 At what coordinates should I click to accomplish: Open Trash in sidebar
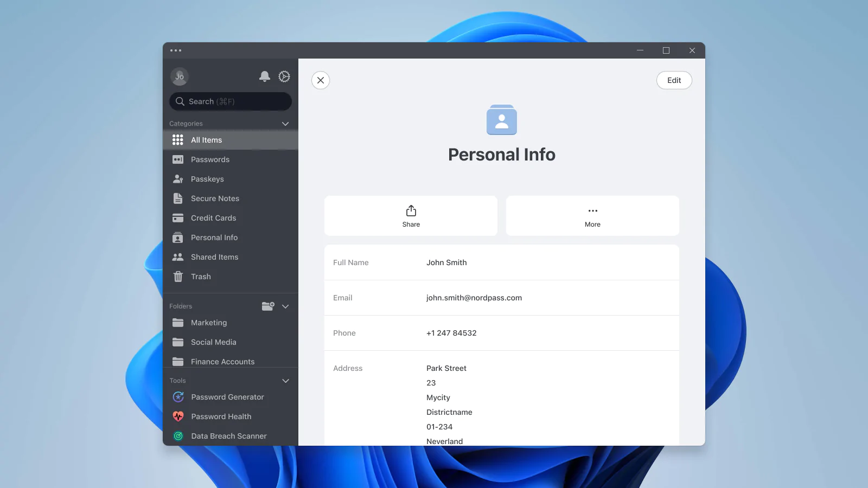click(x=231, y=277)
